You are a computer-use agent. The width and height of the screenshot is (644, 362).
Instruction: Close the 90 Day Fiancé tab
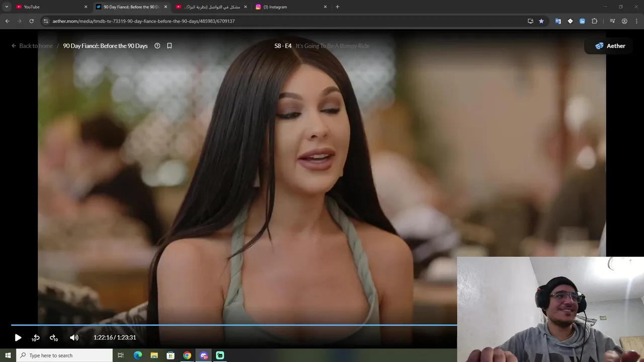click(x=166, y=7)
